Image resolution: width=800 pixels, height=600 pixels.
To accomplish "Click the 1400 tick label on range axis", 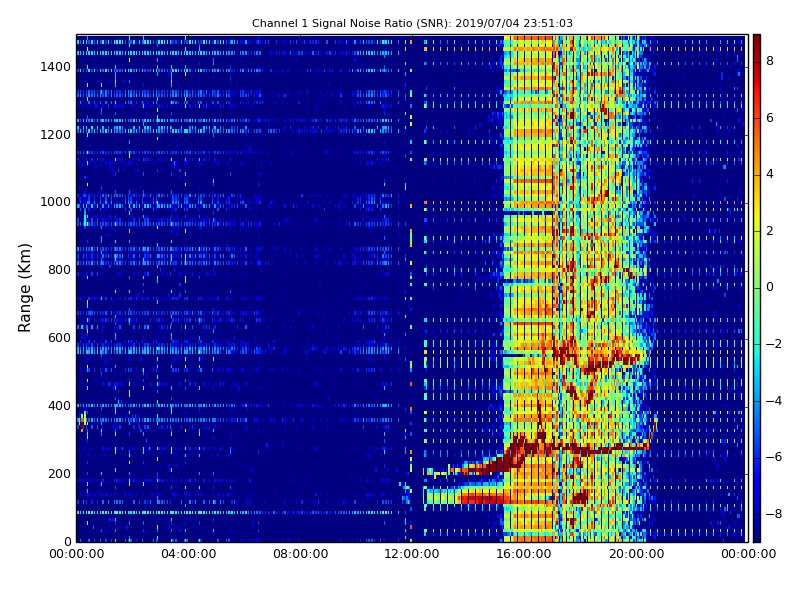I will [55, 67].
